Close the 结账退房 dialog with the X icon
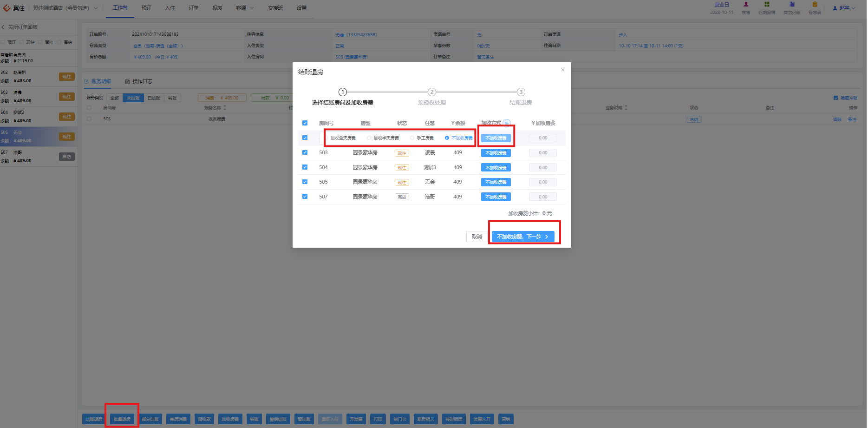 [x=562, y=70]
